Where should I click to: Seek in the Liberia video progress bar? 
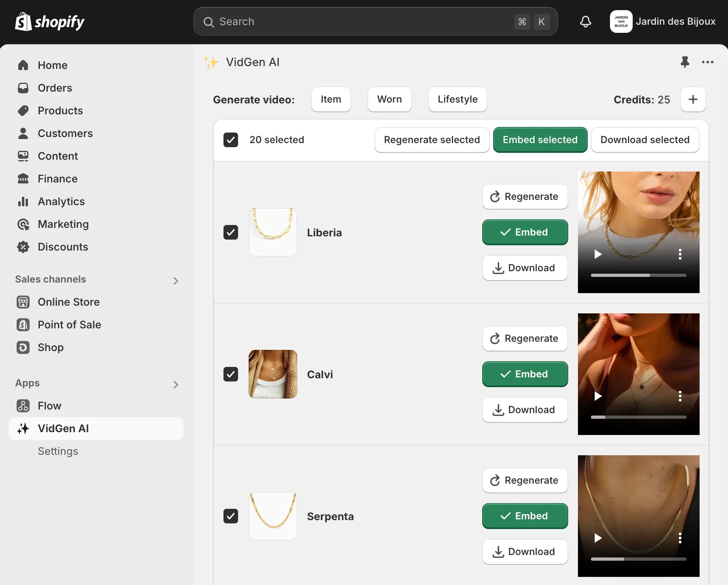[x=638, y=275]
